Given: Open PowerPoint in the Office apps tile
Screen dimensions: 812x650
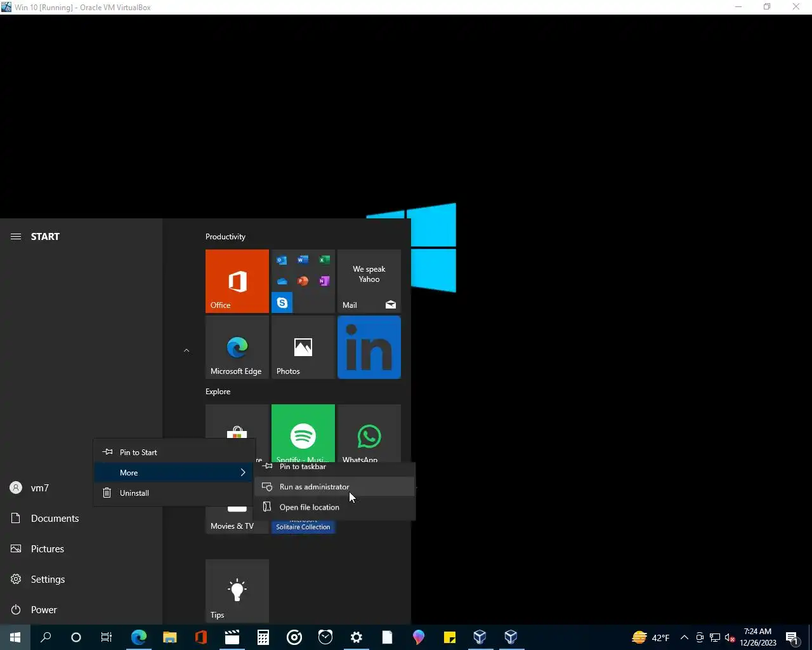Looking at the screenshot, I should tap(303, 281).
